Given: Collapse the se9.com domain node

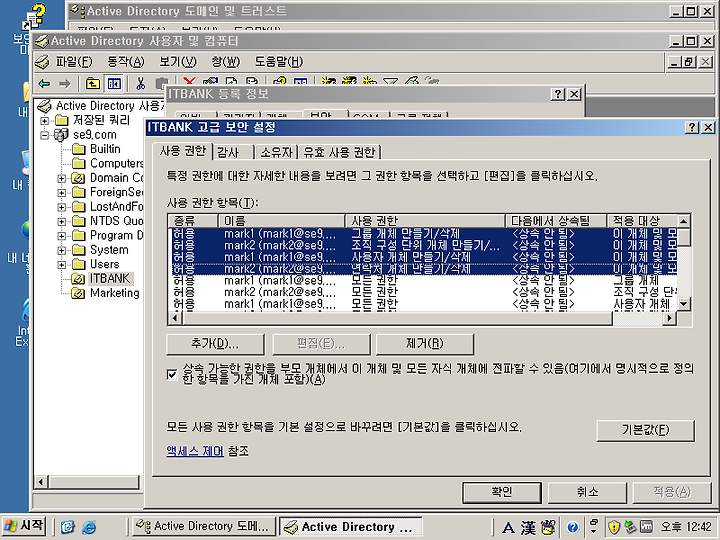Looking at the screenshot, I should (45, 135).
